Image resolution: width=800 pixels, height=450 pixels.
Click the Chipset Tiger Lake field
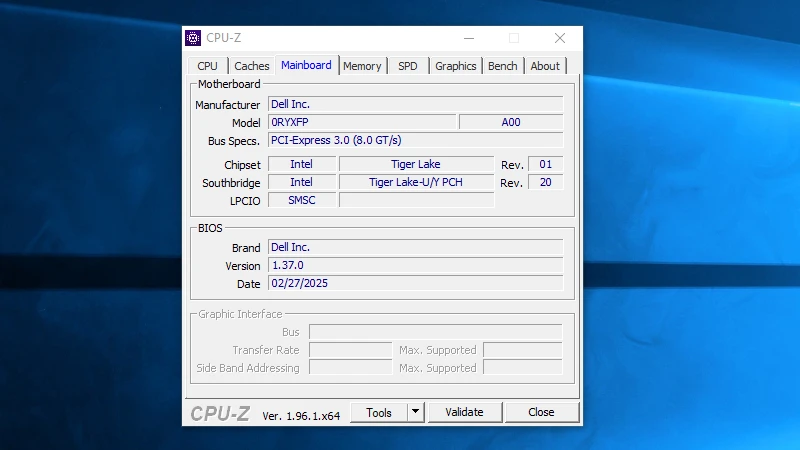click(416, 164)
